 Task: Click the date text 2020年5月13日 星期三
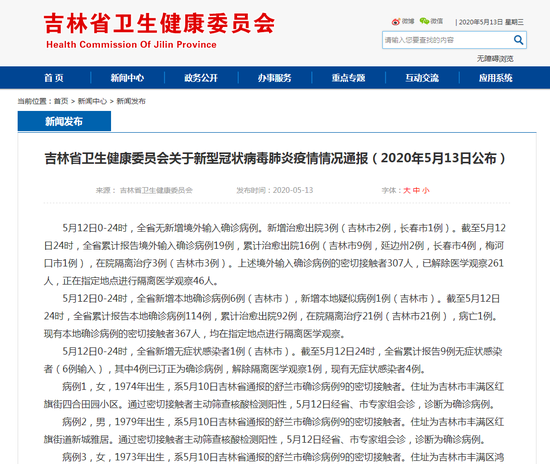(491, 22)
